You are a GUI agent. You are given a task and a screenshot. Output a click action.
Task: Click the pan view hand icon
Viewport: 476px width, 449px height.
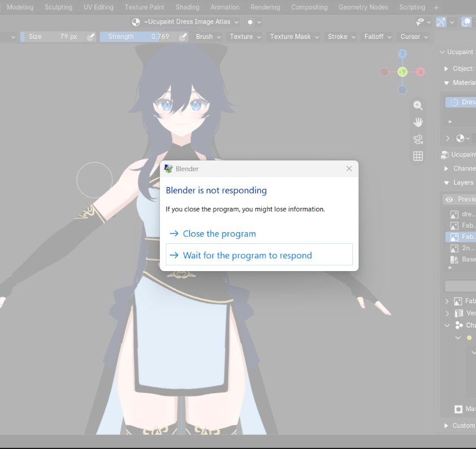click(x=418, y=123)
